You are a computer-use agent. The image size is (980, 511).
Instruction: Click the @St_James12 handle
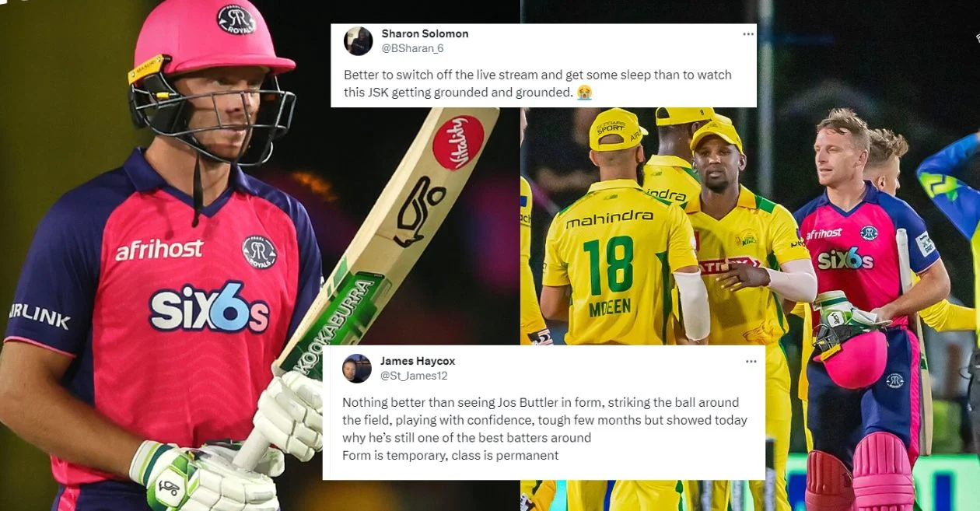tap(414, 376)
